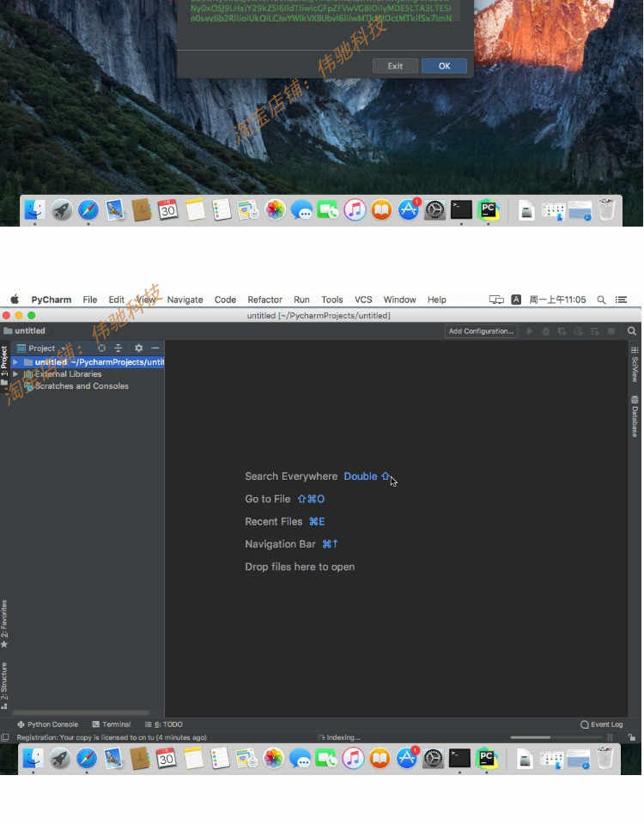This screenshot has height=824, width=644.
Task: Pause indexing with the status bar pause icon
Action: coord(610,738)
